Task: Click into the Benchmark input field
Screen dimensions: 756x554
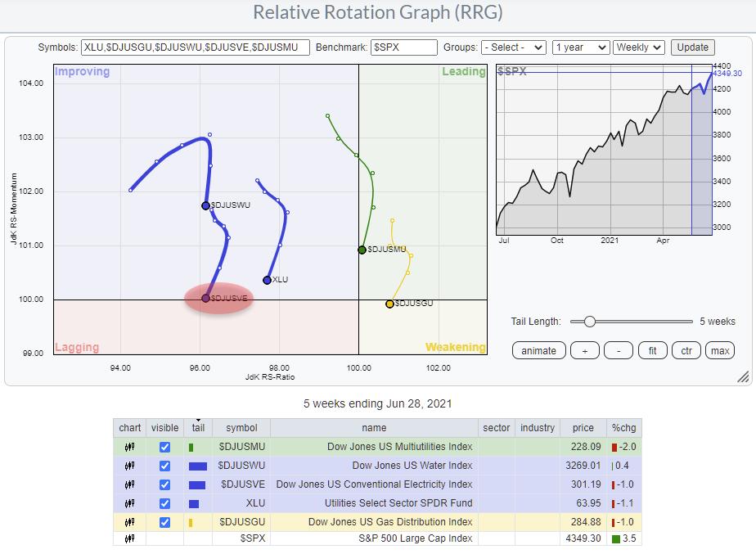Action: (x=403, y=47)
